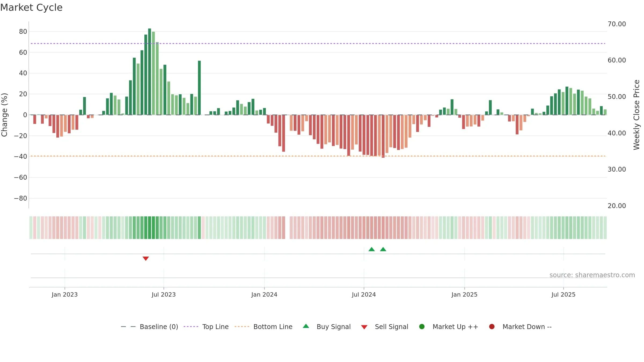Click the −40 tick on Change axis
The height and width of the screenshot is (362, 644).
[x=21, y=157]
